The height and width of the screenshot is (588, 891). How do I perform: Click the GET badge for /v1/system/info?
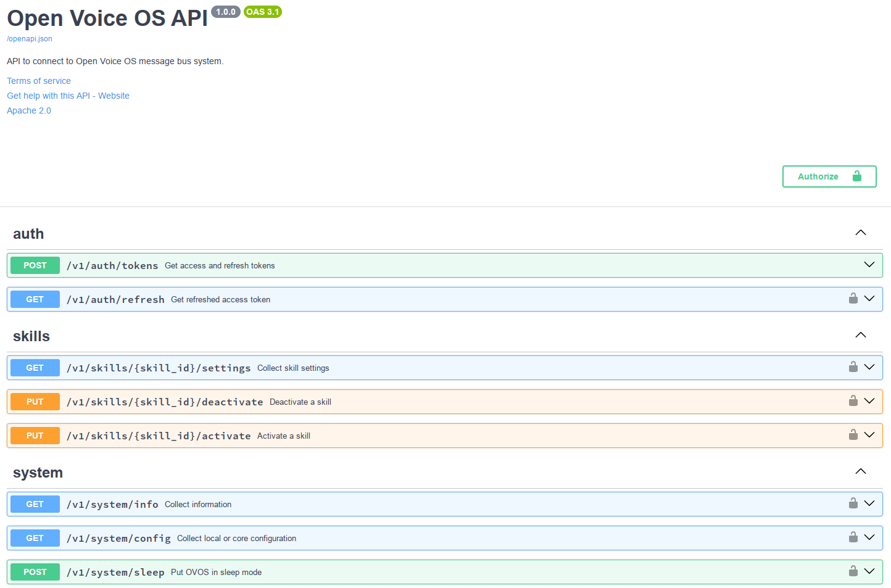coord(35,504)
